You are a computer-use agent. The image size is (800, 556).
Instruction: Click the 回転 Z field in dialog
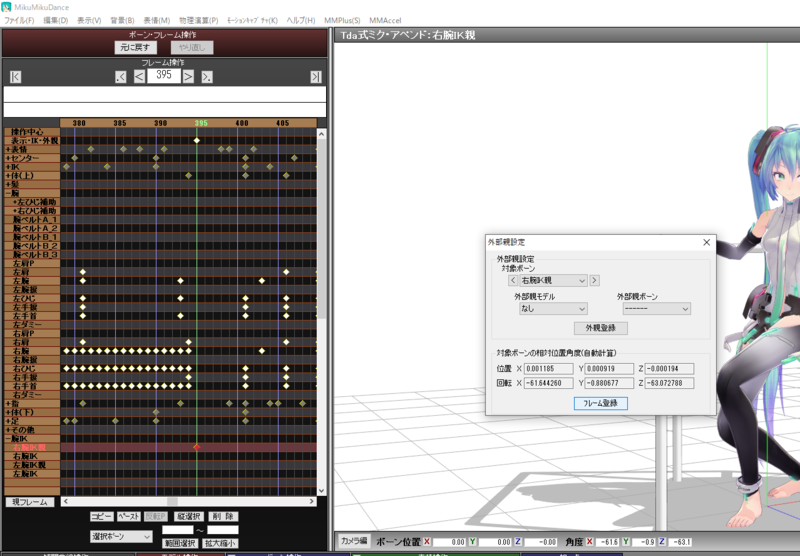click(x=669, y=383)
